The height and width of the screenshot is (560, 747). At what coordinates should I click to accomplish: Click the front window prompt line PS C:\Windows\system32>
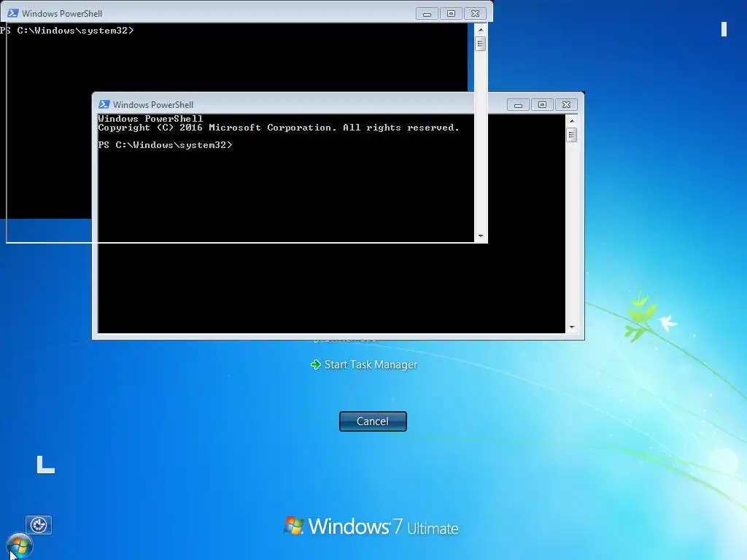(166, 145)
